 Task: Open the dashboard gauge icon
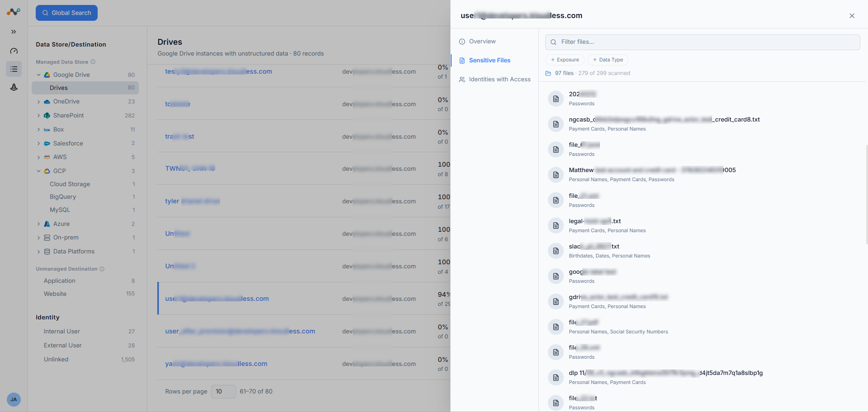[14, 51]
